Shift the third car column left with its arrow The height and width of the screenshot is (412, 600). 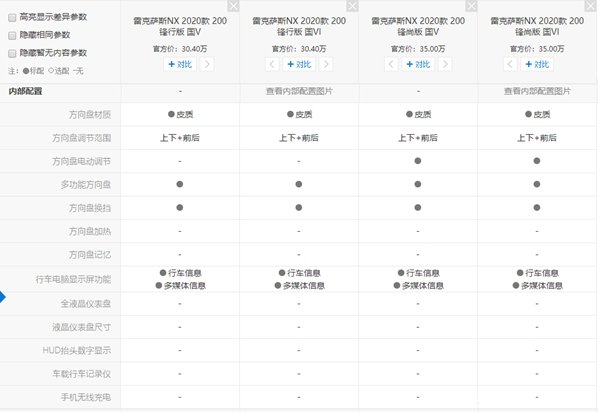coord(392,64)
